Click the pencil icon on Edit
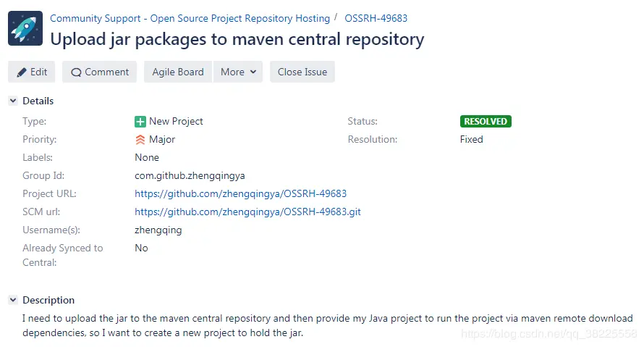Image resolution: width=644 pixels, height=347 pixels. pyautogui.click(x=22, y=72)
